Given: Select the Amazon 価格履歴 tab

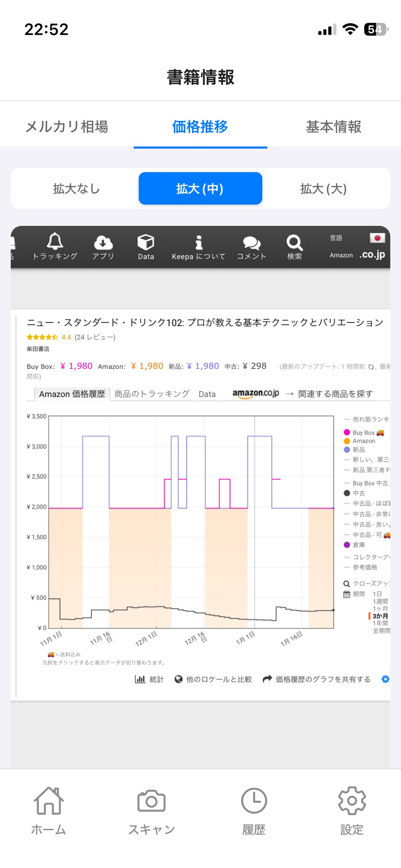Looking at the screenshot, I should coord(72,394).
